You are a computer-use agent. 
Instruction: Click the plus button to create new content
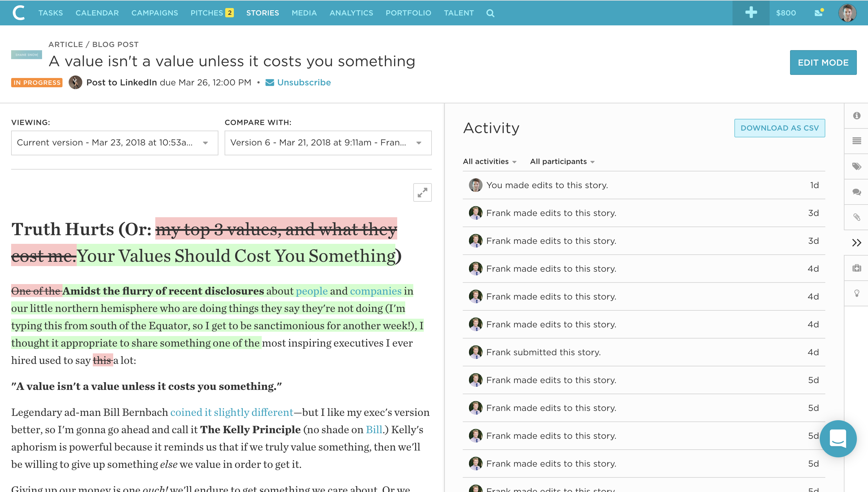(750, 12)
